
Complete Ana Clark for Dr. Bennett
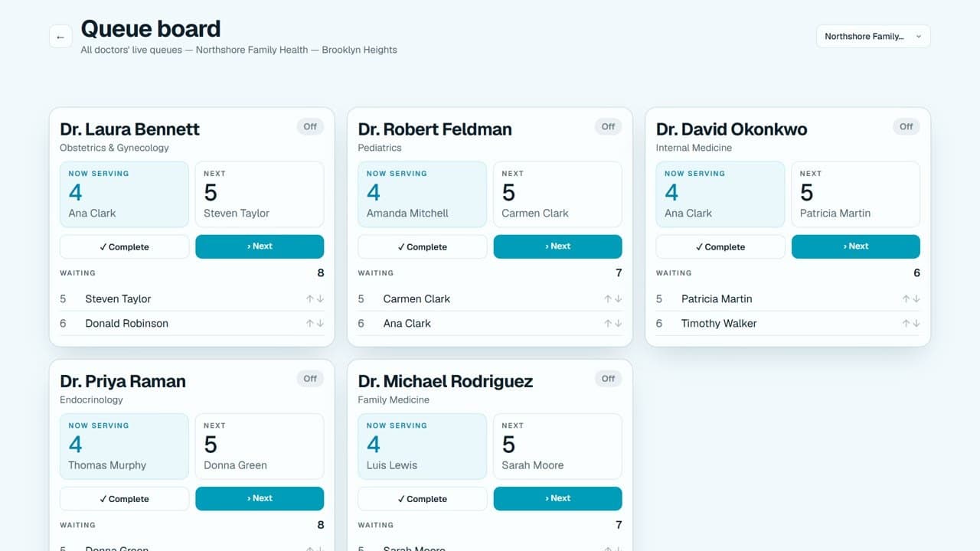coord(124,246)
